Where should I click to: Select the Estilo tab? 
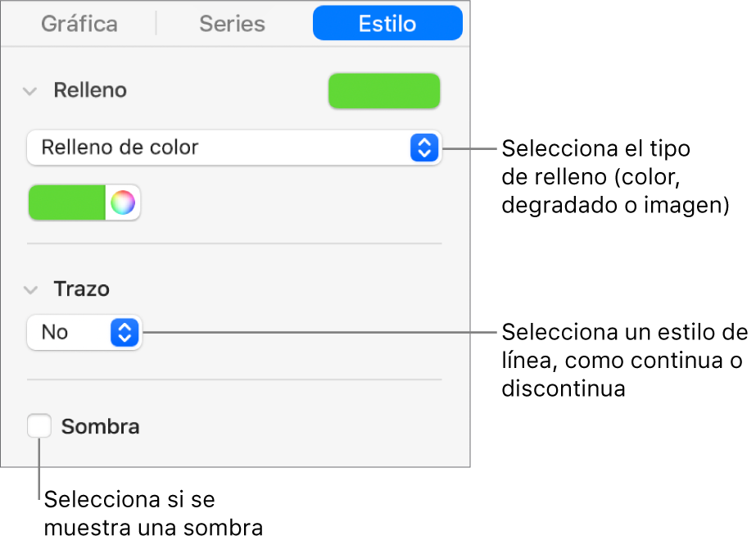click(387, 24)
